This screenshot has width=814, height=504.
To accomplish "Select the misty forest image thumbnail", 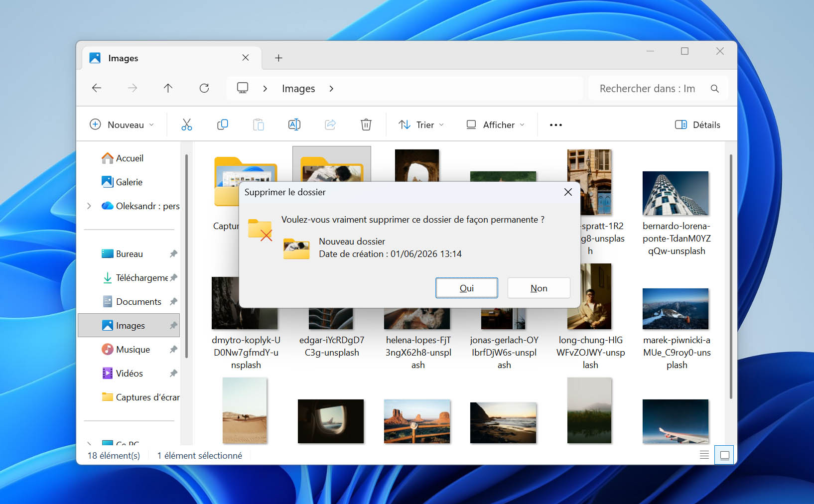I will click(590, 410).
